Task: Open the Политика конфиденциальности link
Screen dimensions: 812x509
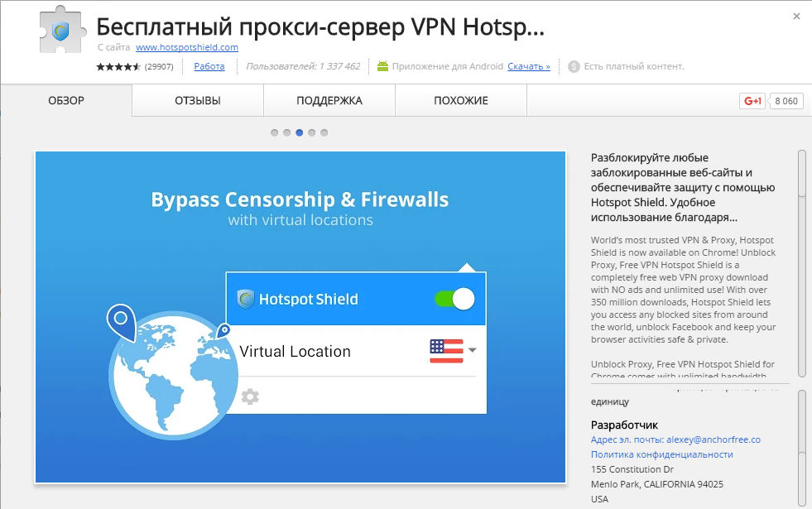Action: tap(662, 454)
